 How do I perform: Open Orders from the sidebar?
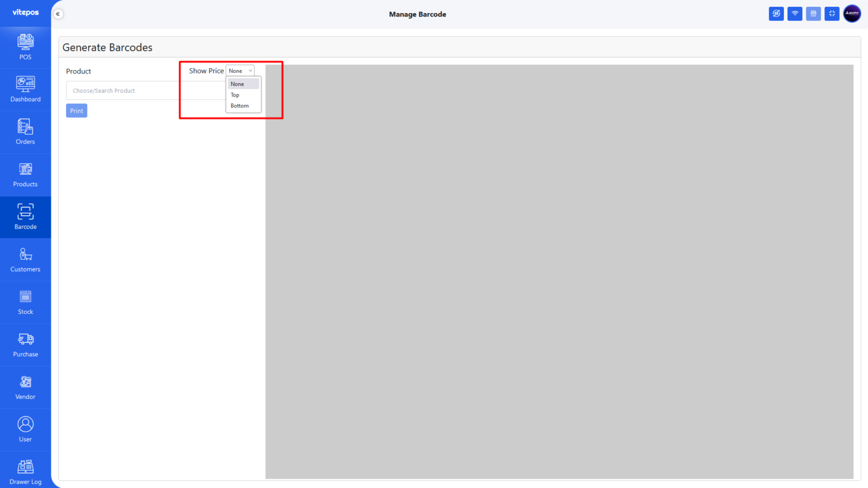[25, 132]
